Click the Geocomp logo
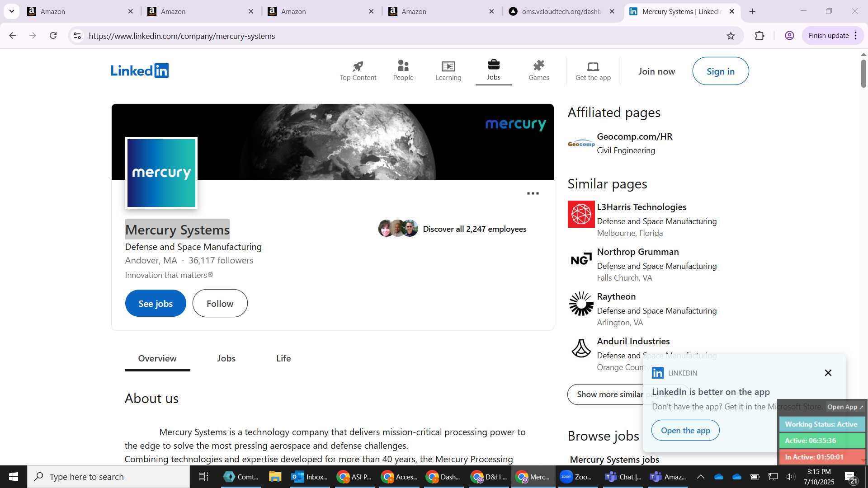868x488 pixels. pyautogui.click(x=581, y=144)
